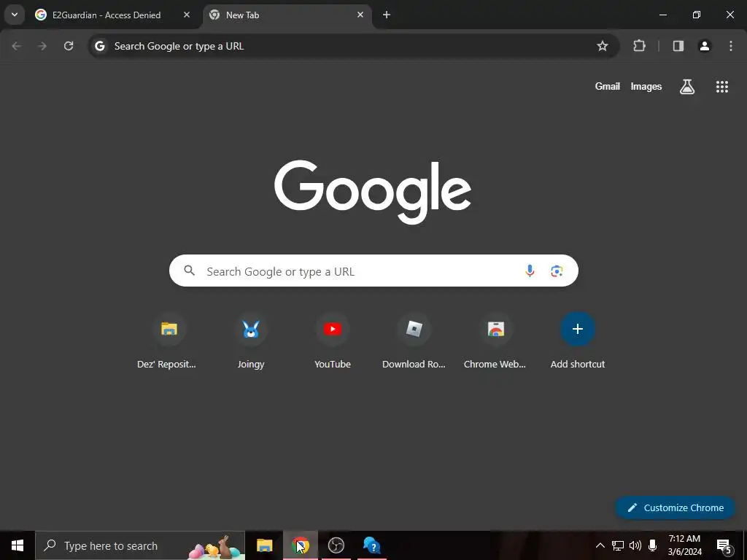
Task: Click the Google logo
Action: click(373, 192)
